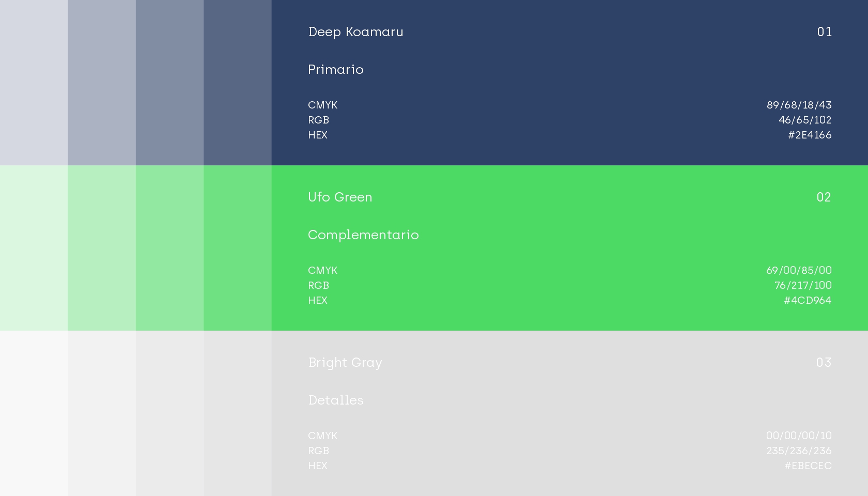This screenshot has width=868, height=496.
Task: Select the 69/00/85/00 CMYK value
Action: point(799,271)
